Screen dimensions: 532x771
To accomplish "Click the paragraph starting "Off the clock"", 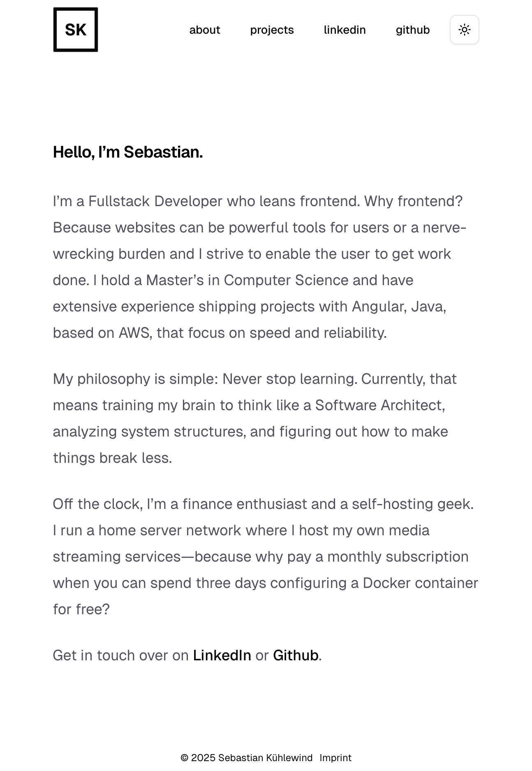I will point(263,557).
